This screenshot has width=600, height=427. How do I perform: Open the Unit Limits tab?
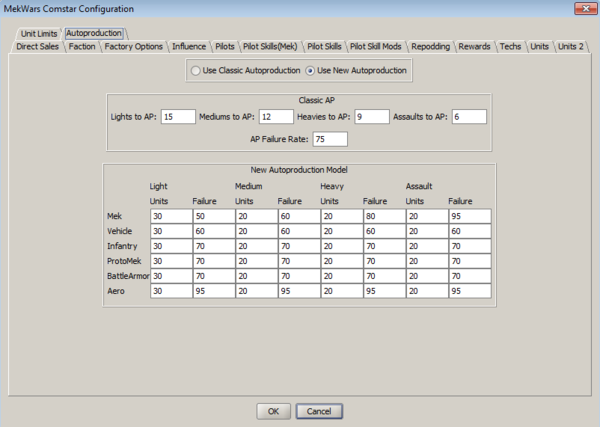(39, 33)
